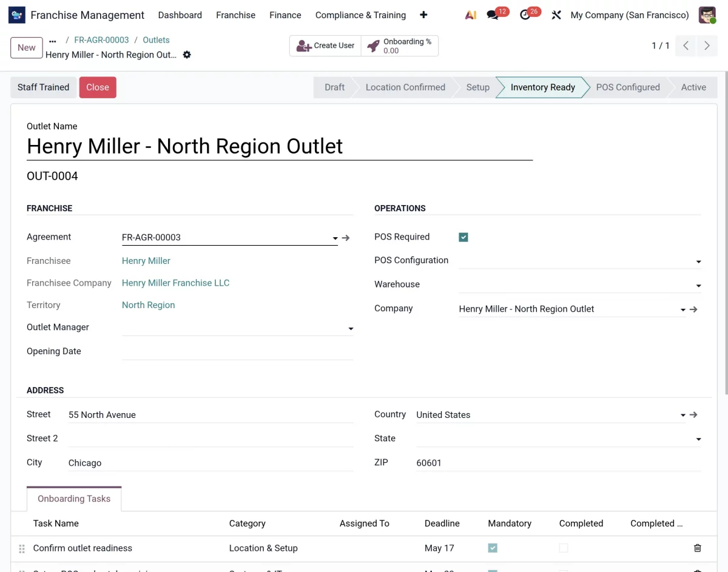The image size is (728, 572).
Task: Click the New button
Action: point(27,47)
